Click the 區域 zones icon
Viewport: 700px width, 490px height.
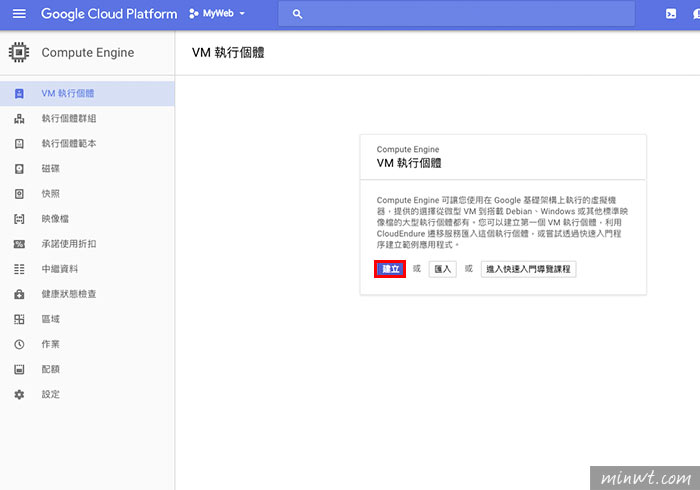point(19,319)
